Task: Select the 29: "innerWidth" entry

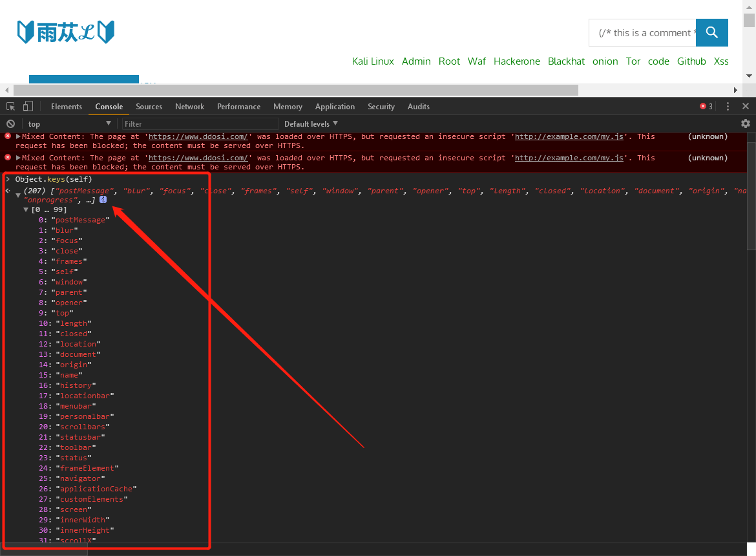Action: pyautogui.click(x=74, y=520)
